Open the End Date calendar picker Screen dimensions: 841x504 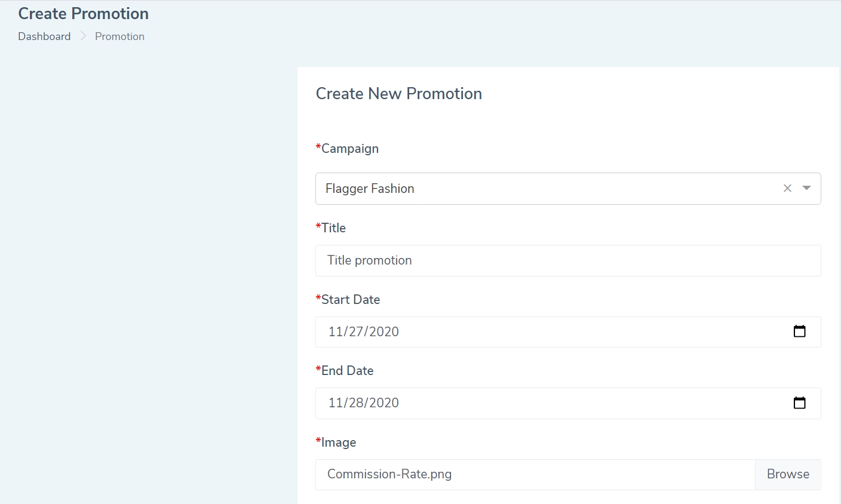[799, 403]
